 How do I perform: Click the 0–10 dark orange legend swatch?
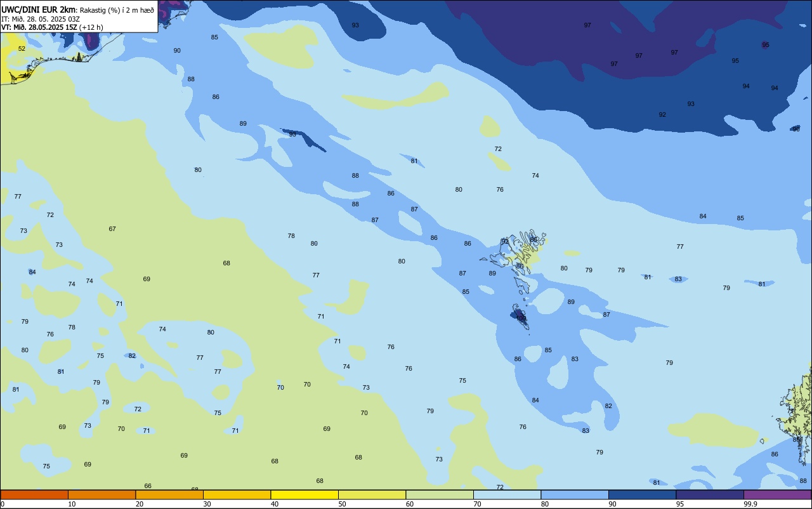(34, 494)
